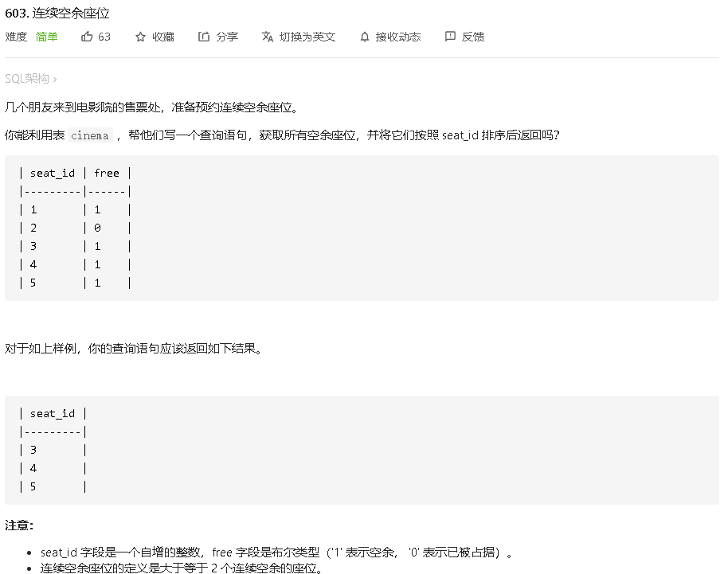Click the feedback speech-bubble icon

click(x=450, y=37)
